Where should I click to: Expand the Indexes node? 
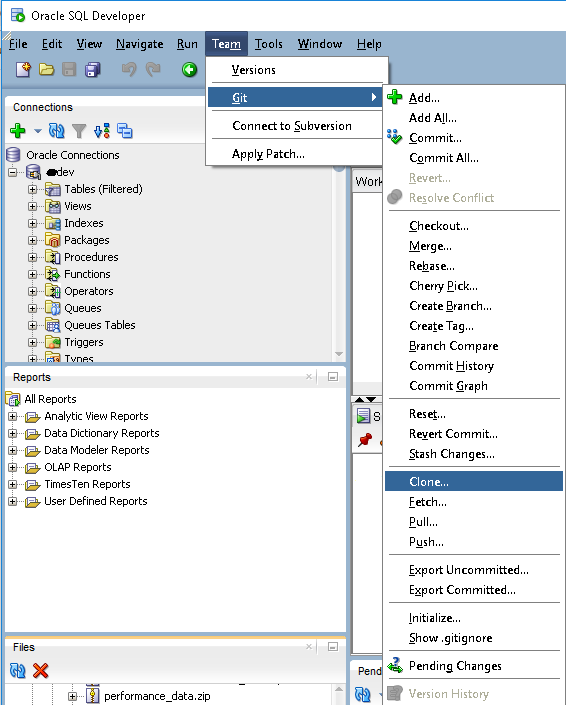(x=32, y=223)
